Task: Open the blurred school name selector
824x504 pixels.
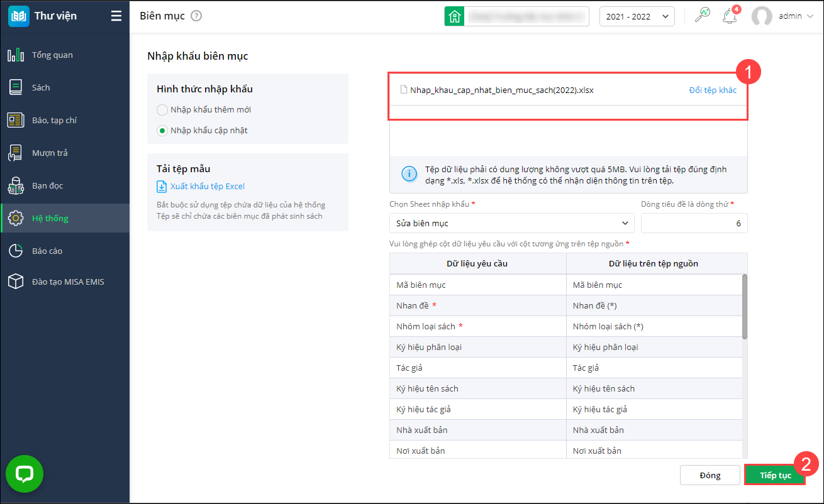Action: pos(526,16)
